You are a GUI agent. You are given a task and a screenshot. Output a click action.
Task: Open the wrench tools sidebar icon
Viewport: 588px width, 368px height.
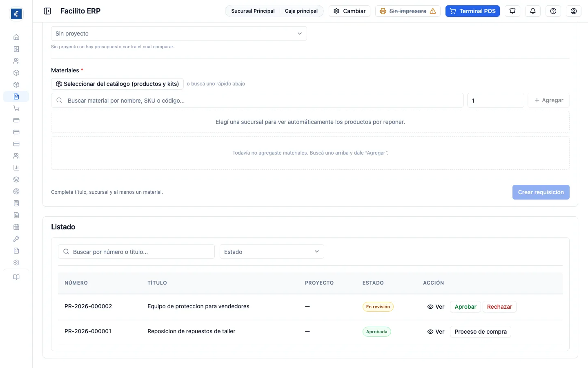[x=16, y=239]
